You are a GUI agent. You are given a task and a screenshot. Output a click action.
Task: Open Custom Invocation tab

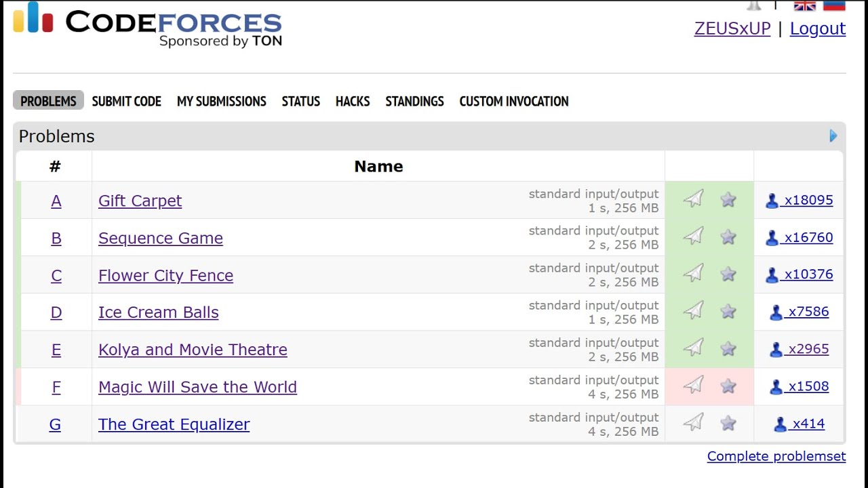tap(514, 101)
